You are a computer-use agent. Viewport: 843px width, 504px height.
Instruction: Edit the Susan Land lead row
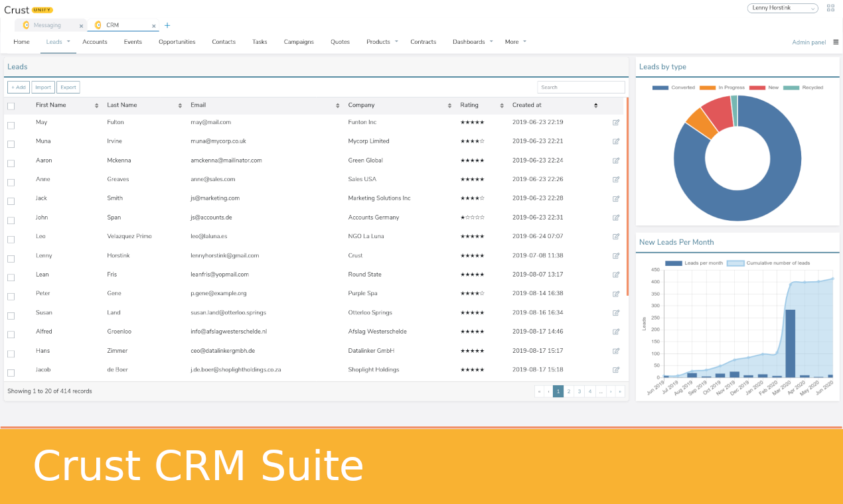pos(616,312)
